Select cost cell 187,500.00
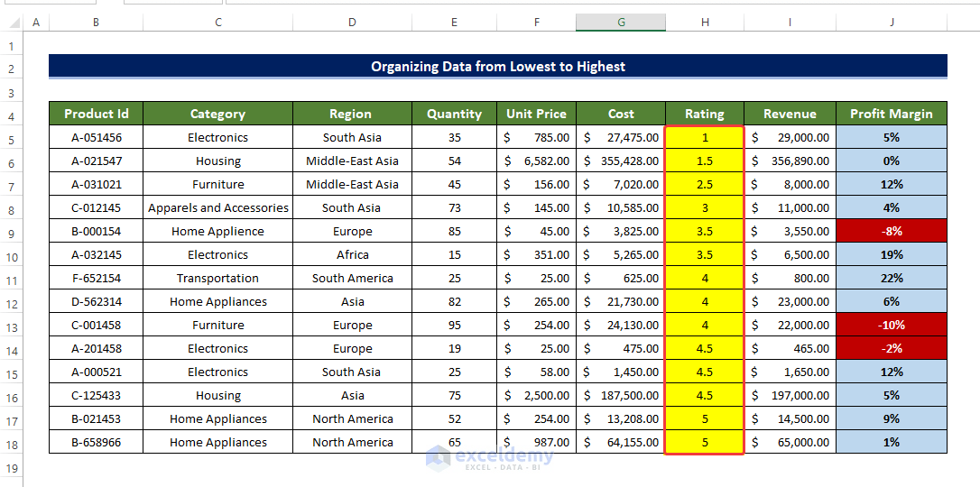980x487 pixels. [621, 395]
